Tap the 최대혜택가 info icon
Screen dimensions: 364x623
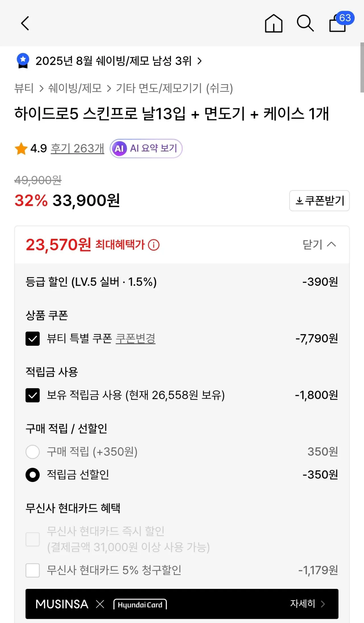tap(154, 245)
